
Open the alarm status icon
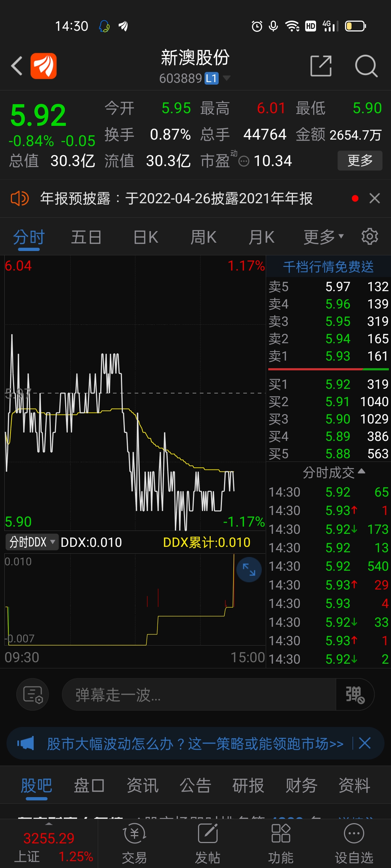pyautogui.click(x=257, y=26)
